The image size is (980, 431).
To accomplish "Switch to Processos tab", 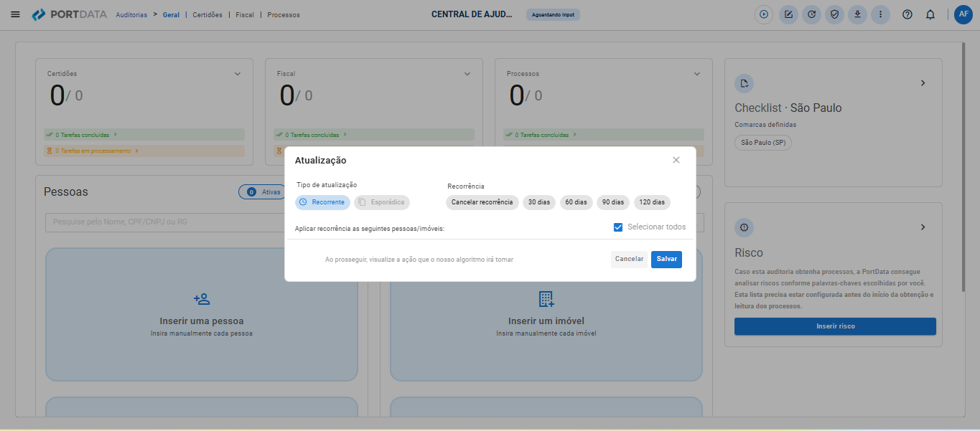I will 284,14.
